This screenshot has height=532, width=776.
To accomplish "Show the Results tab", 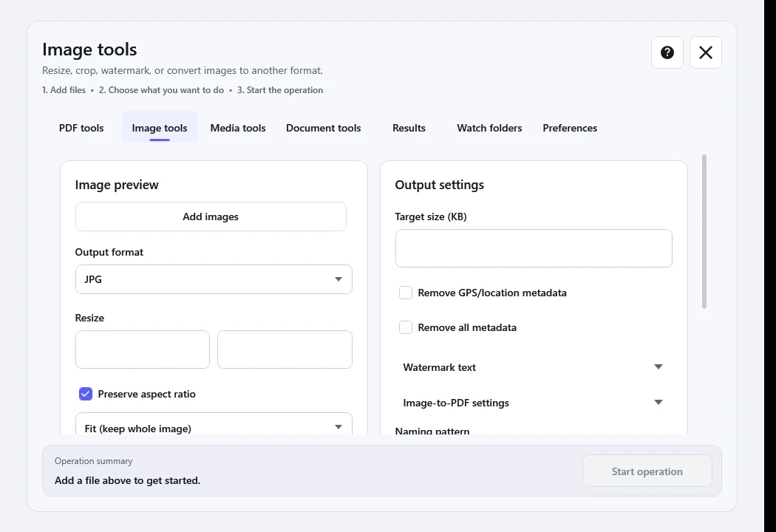I will (x=409, y=128).
